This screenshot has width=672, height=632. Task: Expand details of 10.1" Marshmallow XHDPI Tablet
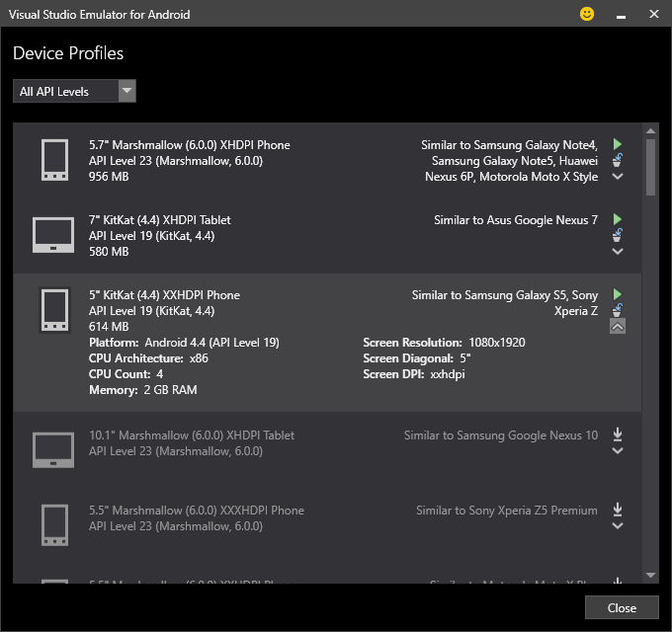tap(617, 450)
